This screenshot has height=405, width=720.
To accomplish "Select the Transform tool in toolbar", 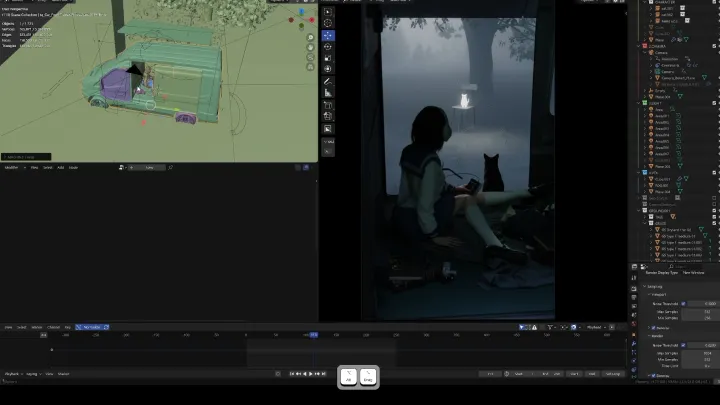I will [328, 69].
